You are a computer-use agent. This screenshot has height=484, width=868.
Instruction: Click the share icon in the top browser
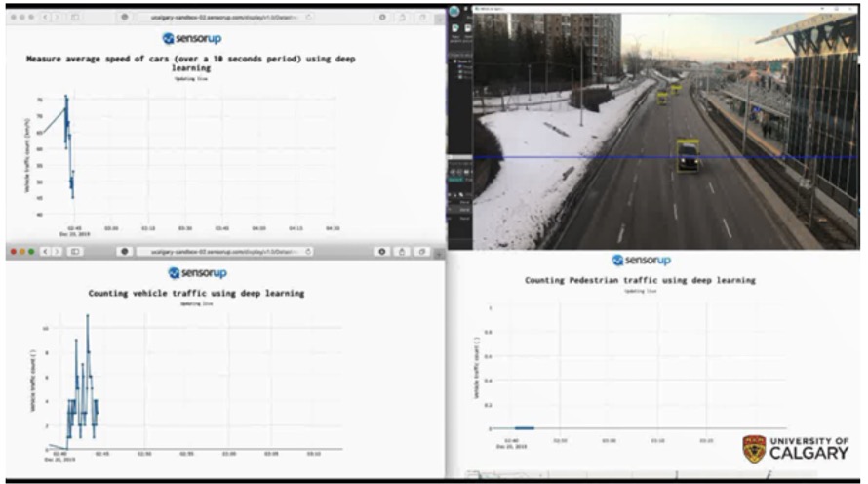tap(403, 18)
